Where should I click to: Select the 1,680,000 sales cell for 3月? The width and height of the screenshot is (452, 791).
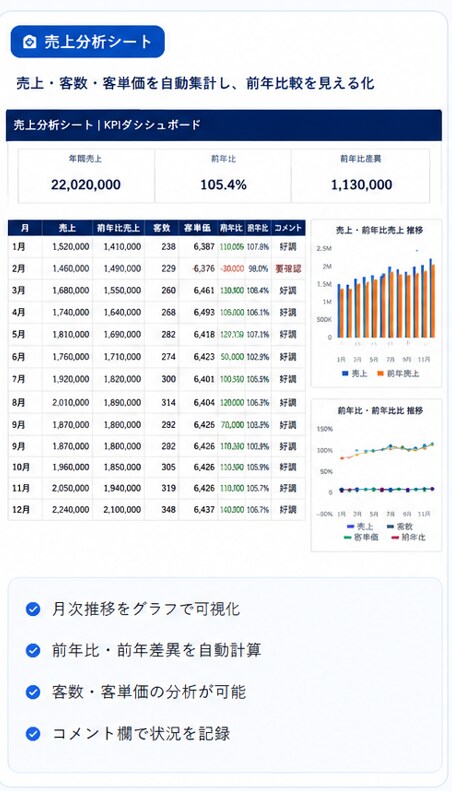(71, 291)
